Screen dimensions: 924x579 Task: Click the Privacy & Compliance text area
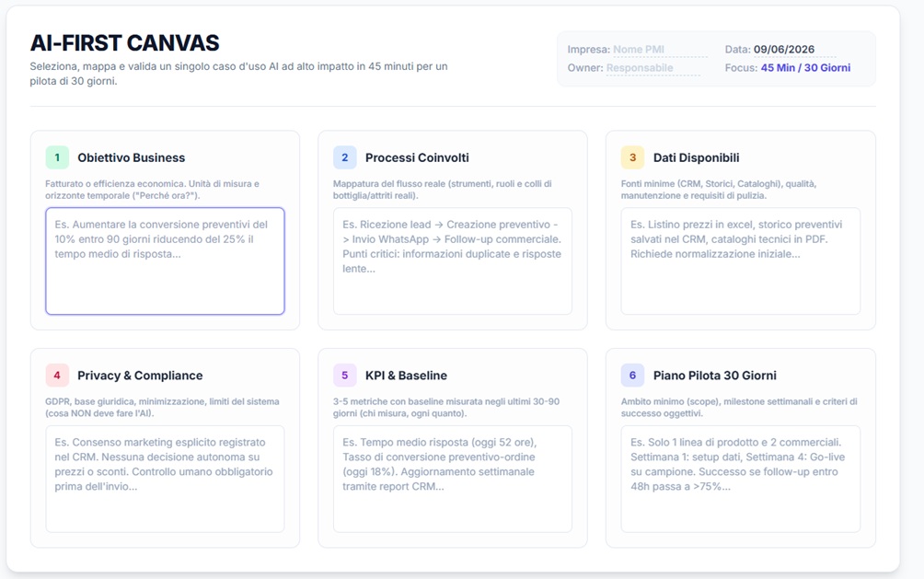pos(165,479)
